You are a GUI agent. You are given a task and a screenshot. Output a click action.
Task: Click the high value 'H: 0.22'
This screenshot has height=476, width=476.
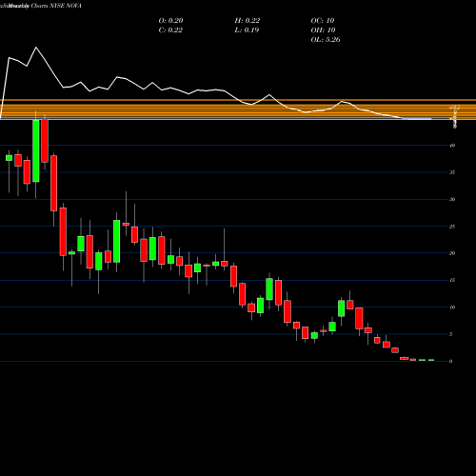point(248,21)
